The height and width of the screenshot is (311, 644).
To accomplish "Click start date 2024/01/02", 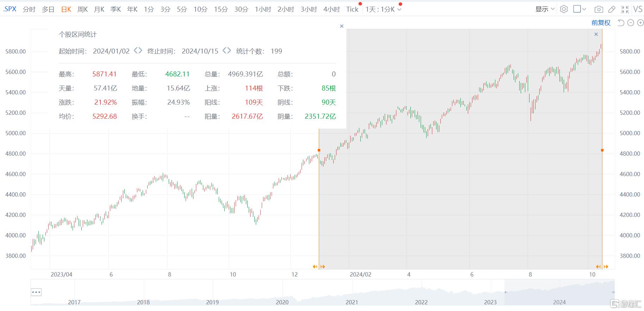I will click(x=111, y=51).
